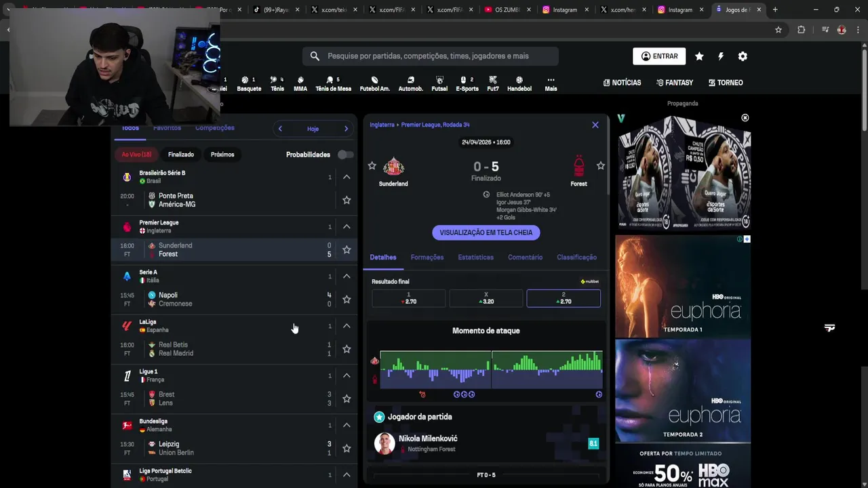Open the Futsal sport category

point(439,83)
